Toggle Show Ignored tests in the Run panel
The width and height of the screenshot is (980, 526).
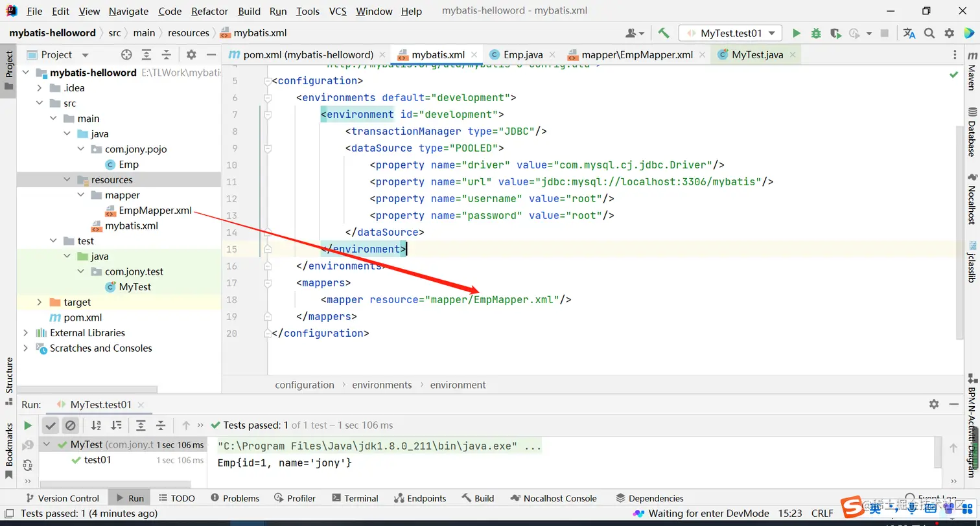[x=71, y=426]
